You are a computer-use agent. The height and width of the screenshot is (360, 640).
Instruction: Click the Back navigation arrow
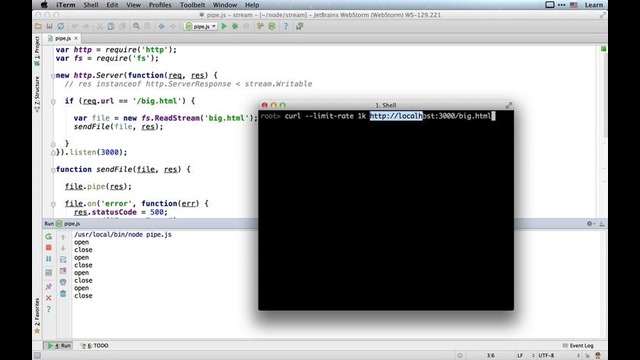coord(162,27)
